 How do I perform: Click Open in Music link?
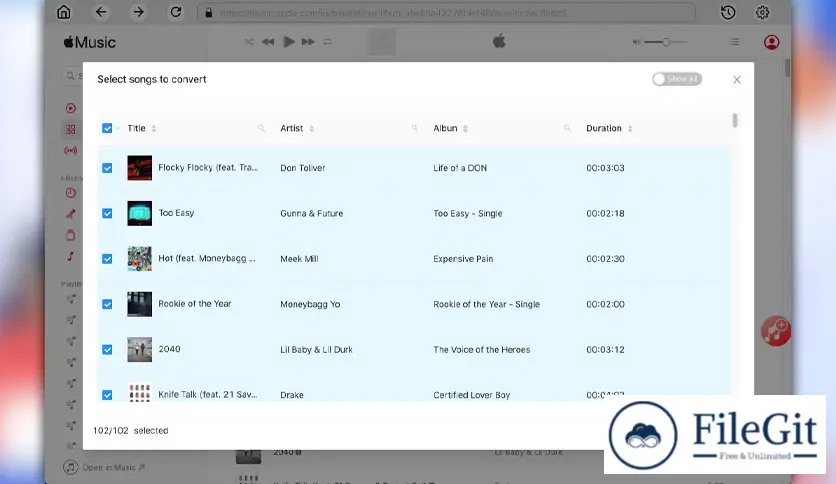click(104, 467)
